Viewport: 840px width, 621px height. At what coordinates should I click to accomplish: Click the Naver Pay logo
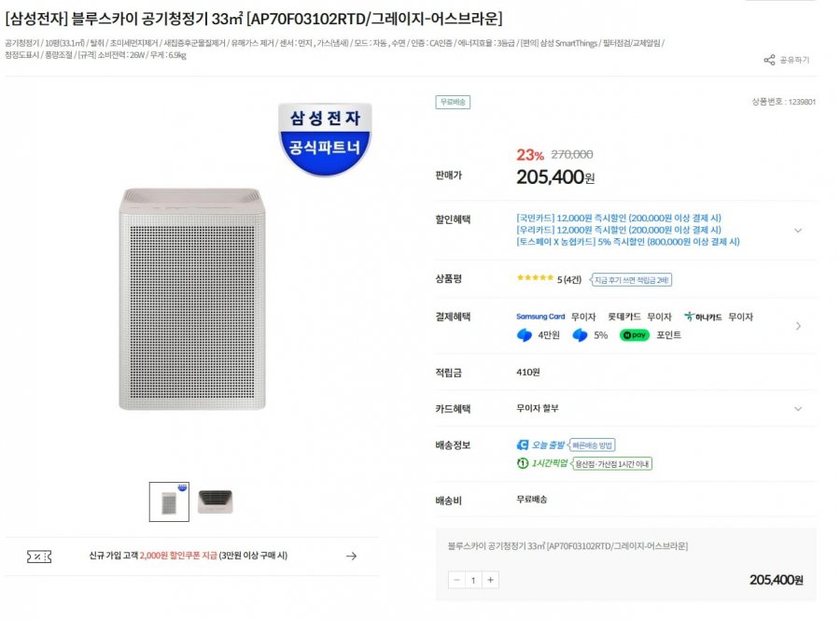coord(635,335)
